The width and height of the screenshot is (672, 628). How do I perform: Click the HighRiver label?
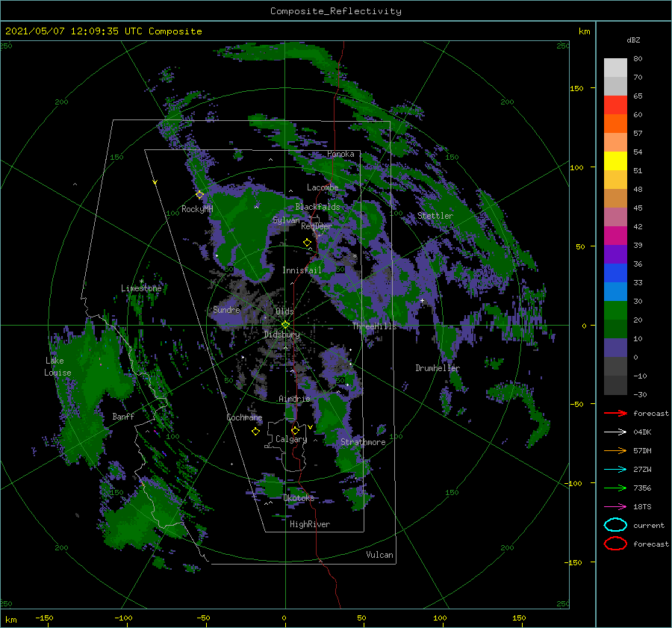[310, 524]
